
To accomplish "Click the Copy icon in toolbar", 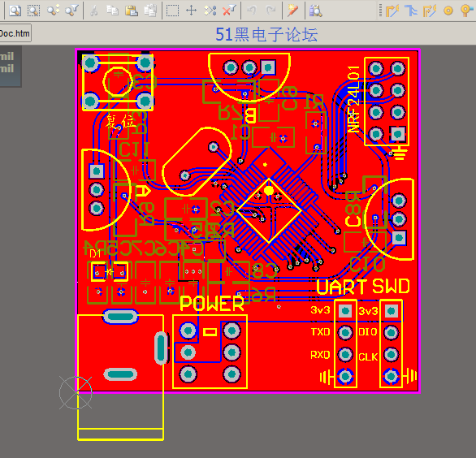I will pyautogui.click(x=113, y=11).
